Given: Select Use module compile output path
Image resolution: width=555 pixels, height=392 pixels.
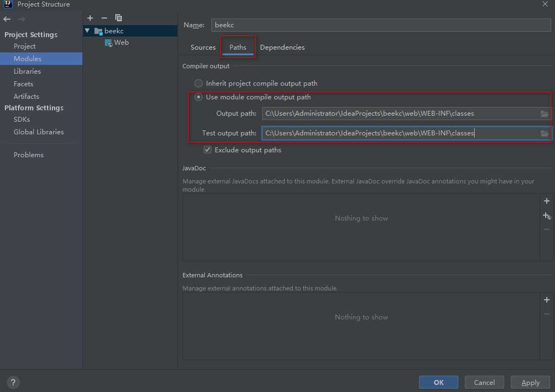Looking at the screenshot, I should [x=198, y=97].
